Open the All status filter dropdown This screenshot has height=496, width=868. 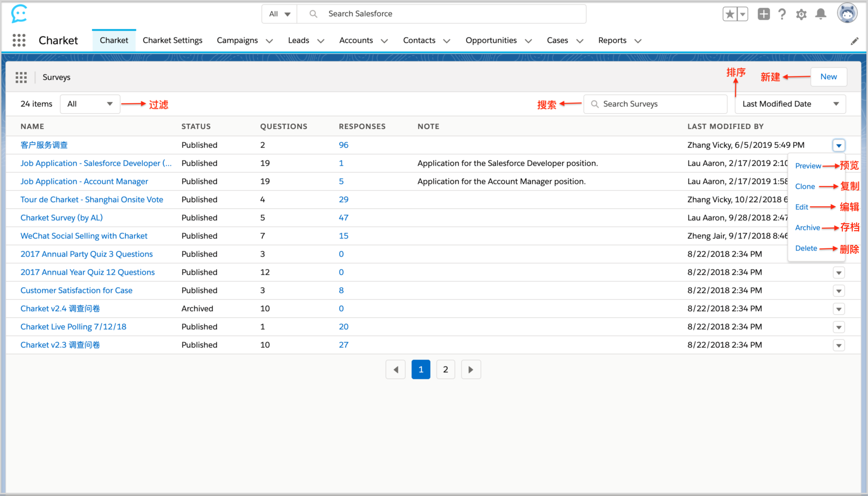(x=90, y=104)
